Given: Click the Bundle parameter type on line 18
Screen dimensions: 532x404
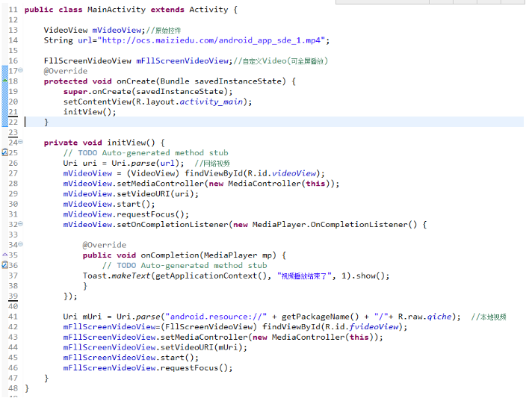Looking at the screenshot, I should [174, 81].
